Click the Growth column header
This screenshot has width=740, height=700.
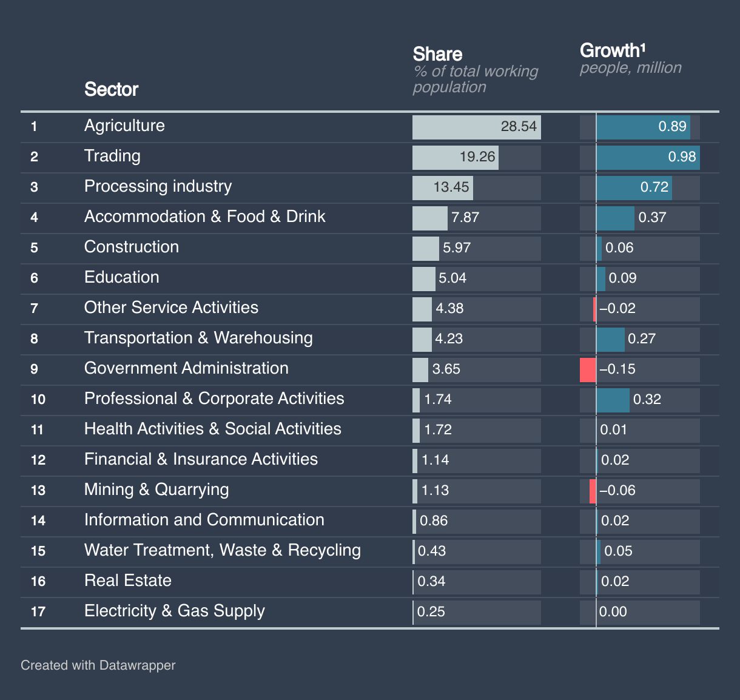[610, 50]
